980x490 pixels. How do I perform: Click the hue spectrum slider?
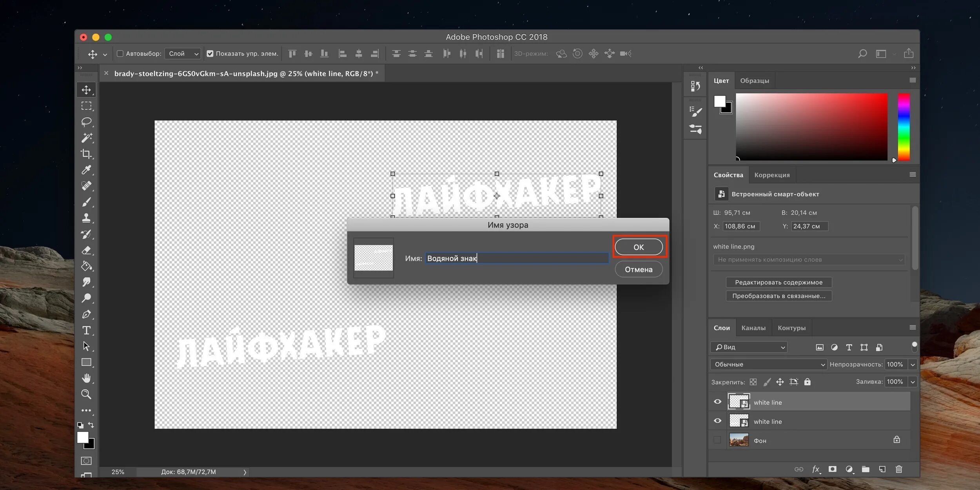pos(904,127)
